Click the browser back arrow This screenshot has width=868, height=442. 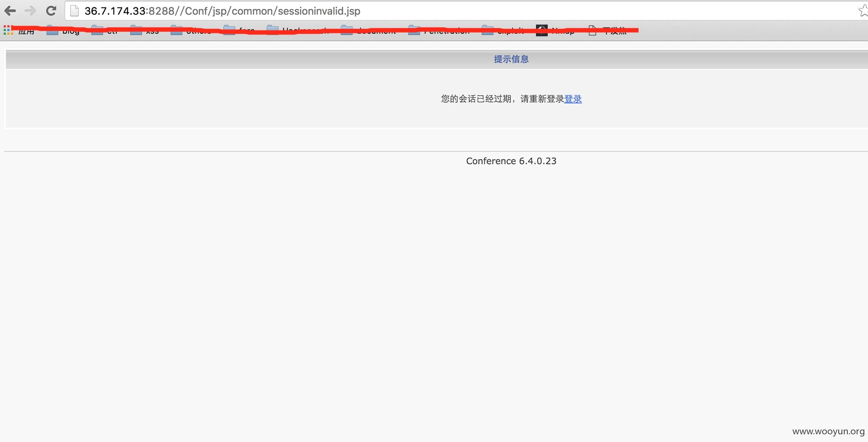pos(10,11)
